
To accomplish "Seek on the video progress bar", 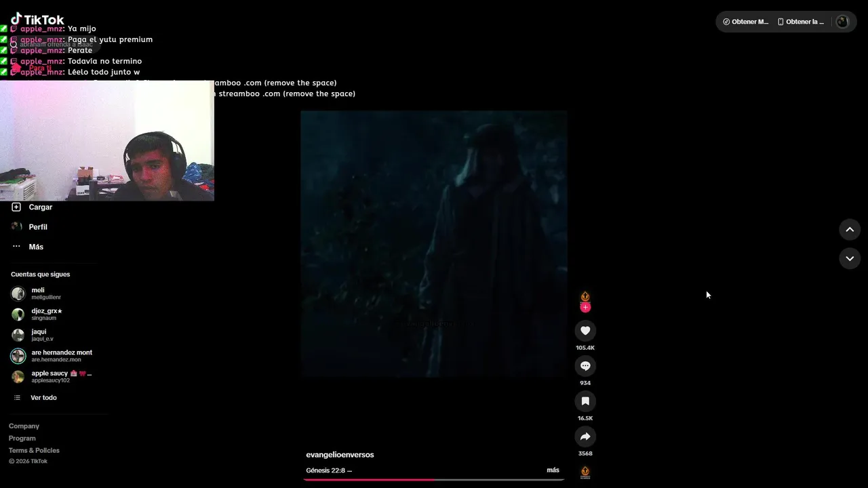I will pyautogui.click(x=434, y=479).
